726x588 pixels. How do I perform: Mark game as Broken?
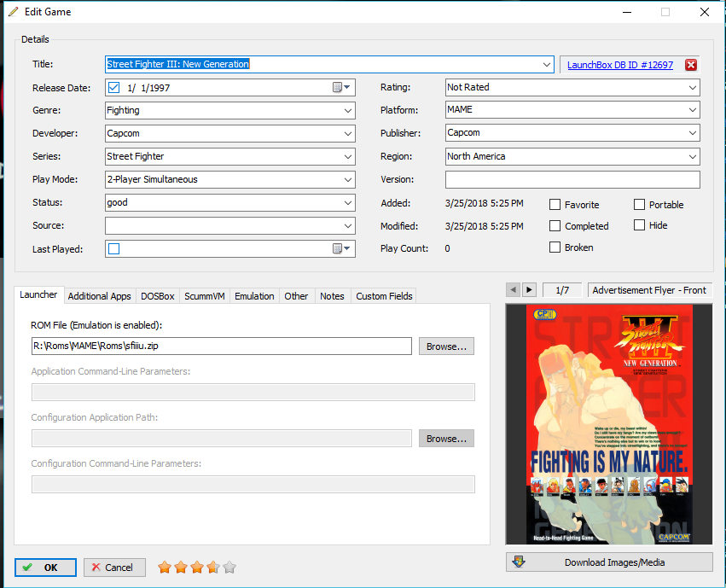555,247
